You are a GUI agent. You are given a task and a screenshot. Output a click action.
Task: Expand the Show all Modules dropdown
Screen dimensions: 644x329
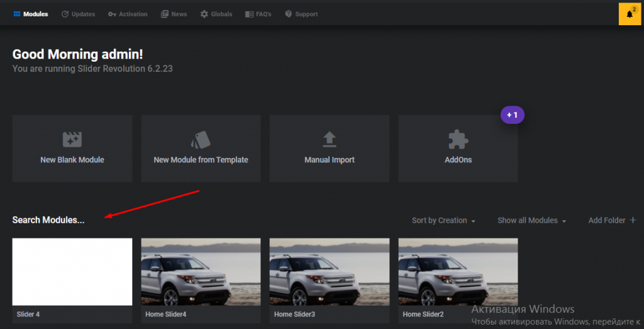click(531, 221)
